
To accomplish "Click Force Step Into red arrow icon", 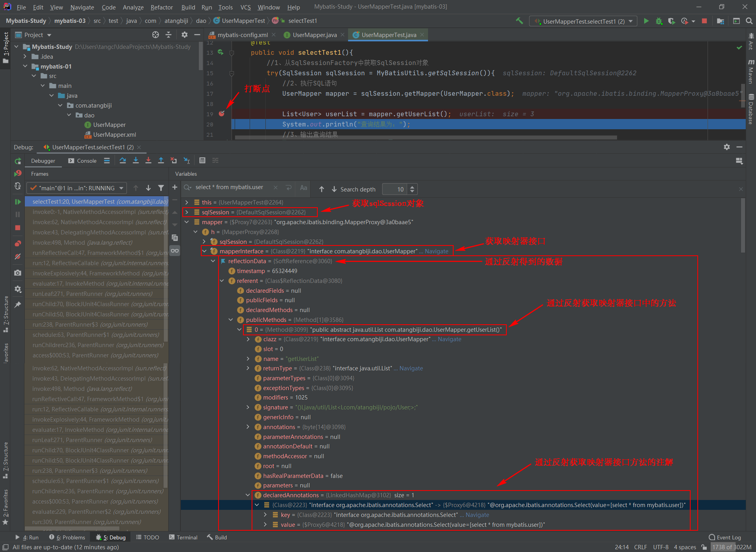I will point(148,160).
